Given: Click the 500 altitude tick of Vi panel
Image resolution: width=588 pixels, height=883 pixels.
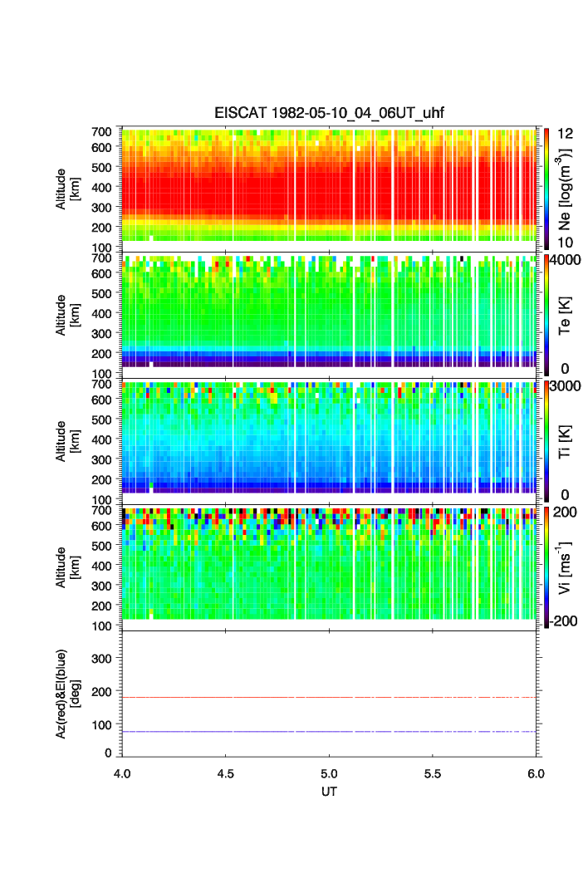Looking at the screenshot, I should pyautogui.click(x=101, y=546).
